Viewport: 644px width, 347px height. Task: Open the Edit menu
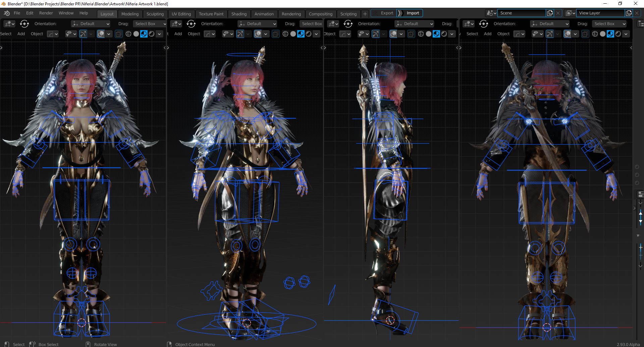30,13
